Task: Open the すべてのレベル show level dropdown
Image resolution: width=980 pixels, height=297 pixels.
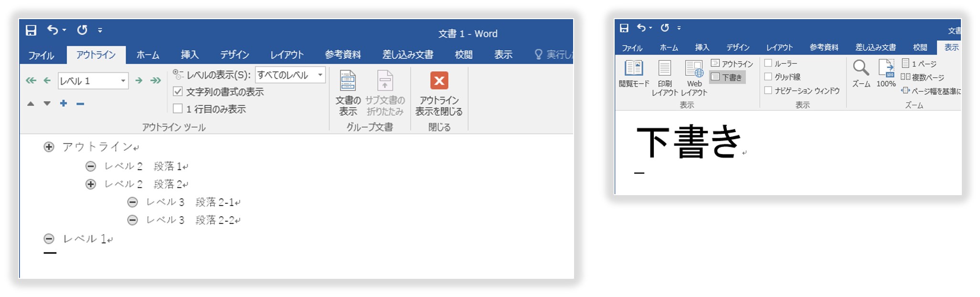Action: tap(320, 75)
